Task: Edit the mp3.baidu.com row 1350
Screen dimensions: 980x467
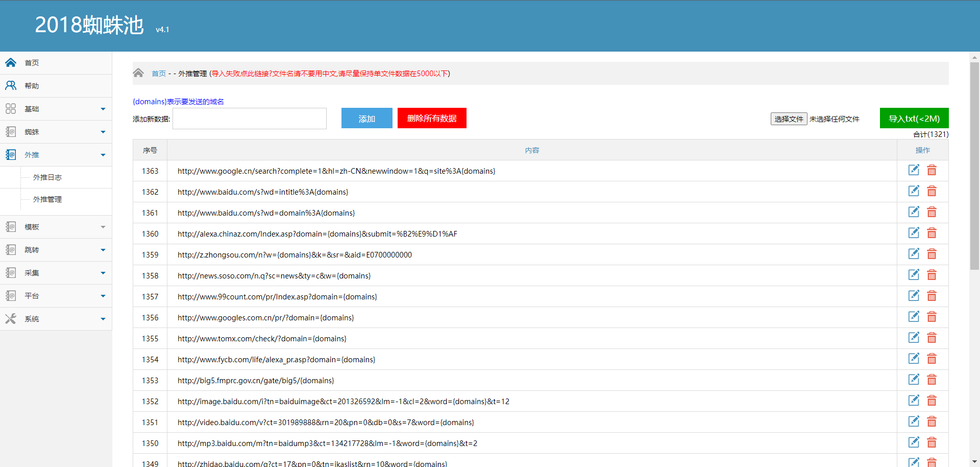Action: [914, 442]
